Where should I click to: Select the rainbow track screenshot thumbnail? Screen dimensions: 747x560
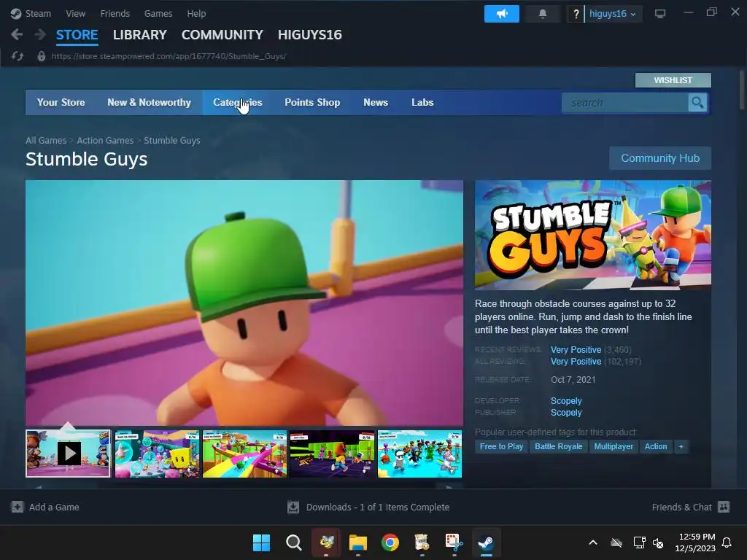coord(245,454)
